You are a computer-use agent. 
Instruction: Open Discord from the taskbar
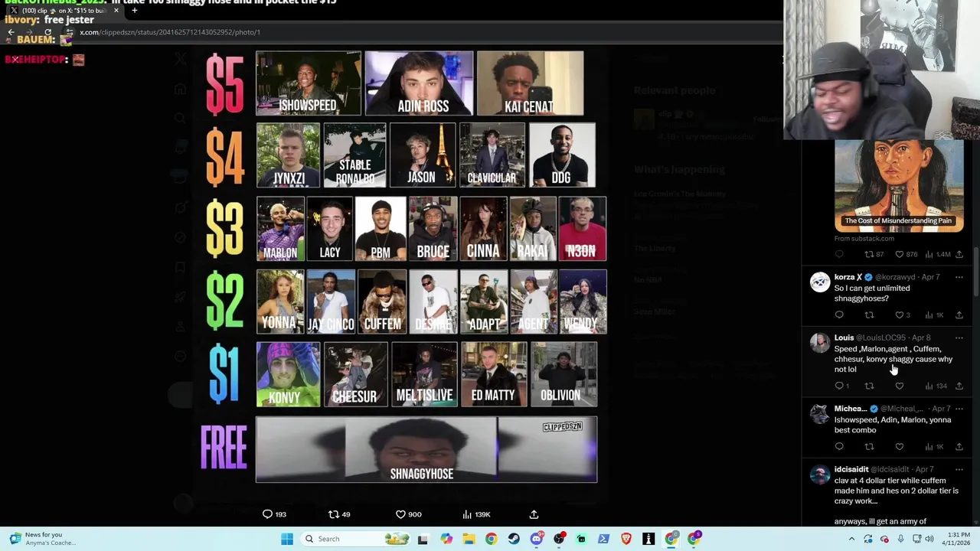[x=537, y=539]
